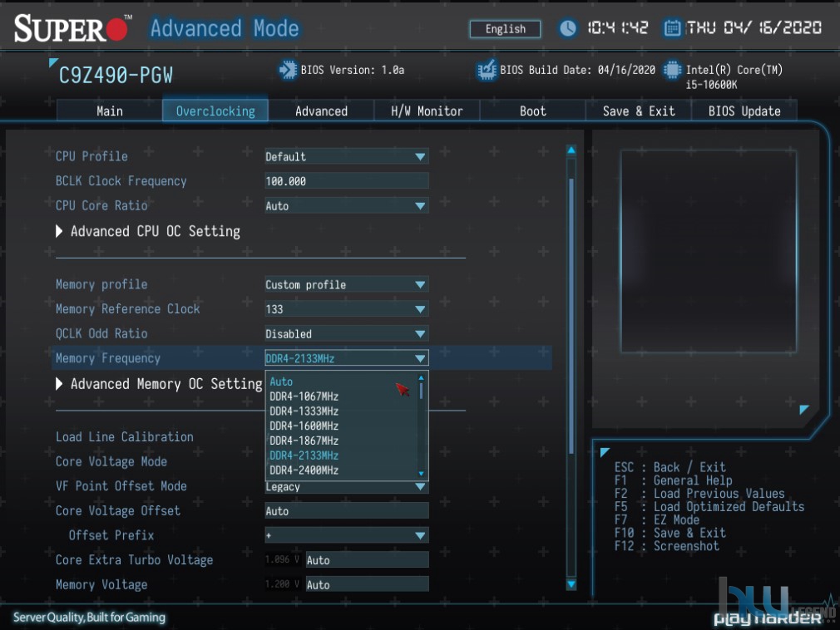The width and height of the screenshot is (840, 630).
Task: Open the Offset Prefix dropdown
Action: (x=347, y=535)
